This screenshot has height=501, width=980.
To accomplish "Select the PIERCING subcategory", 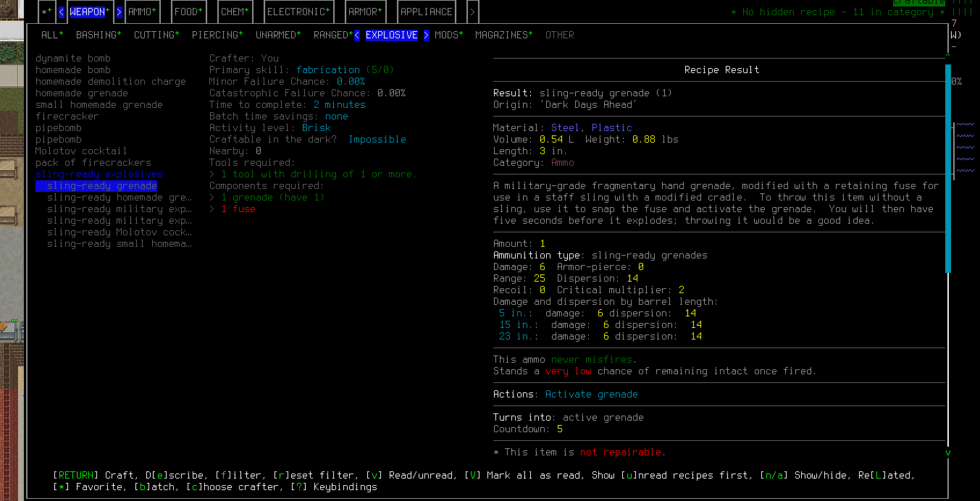I will 217,35.
